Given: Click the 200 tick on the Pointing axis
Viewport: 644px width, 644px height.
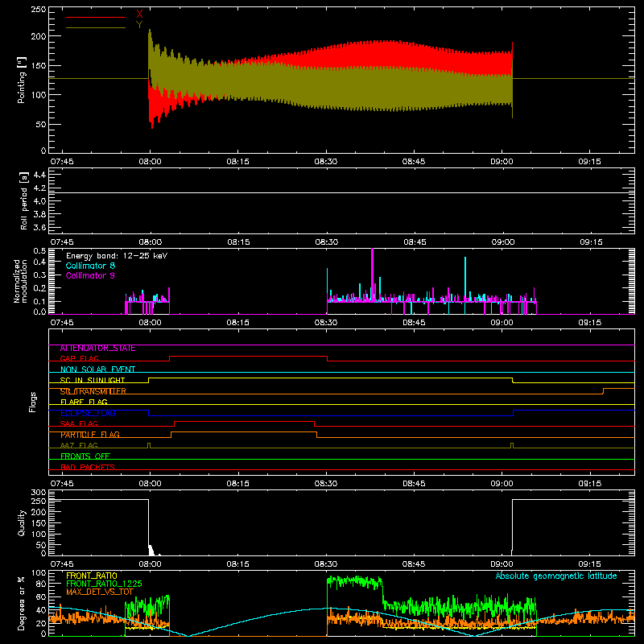Looking at the screenshot, I should point(38,36).
